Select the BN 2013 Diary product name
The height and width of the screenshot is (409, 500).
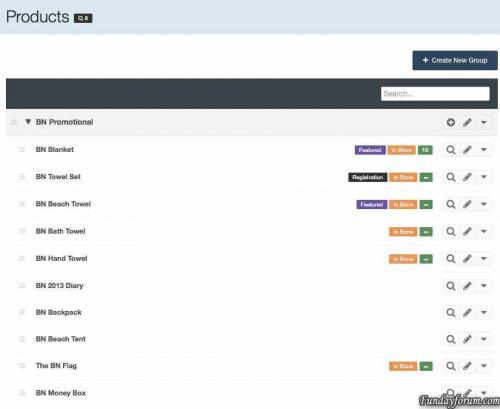click(59, 286)
